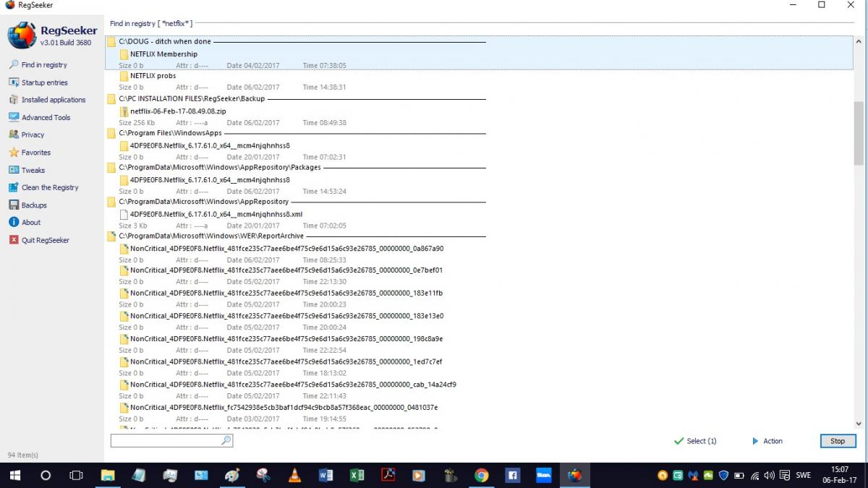Go to Installed applications

point(54,100)
